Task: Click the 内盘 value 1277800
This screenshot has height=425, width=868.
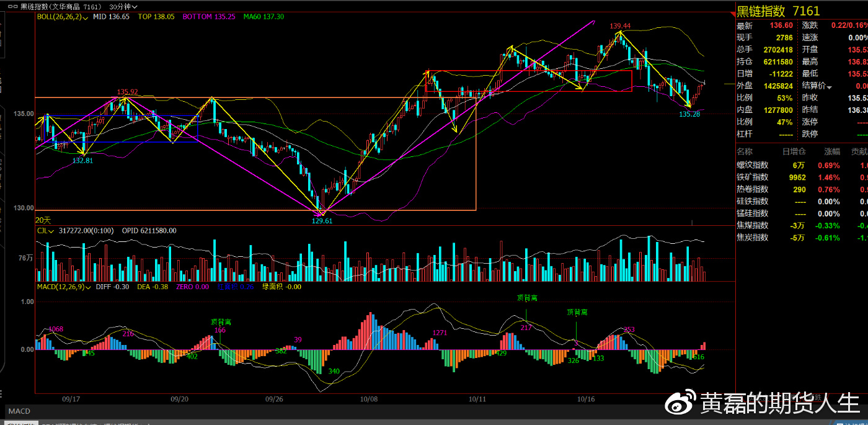Action: pos(777,110)
